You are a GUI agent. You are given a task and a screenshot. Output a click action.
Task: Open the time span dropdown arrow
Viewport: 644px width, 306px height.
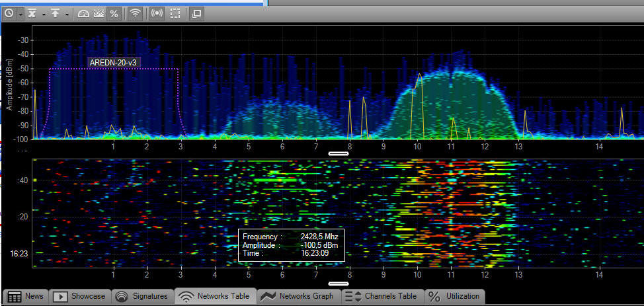[20, 14]
